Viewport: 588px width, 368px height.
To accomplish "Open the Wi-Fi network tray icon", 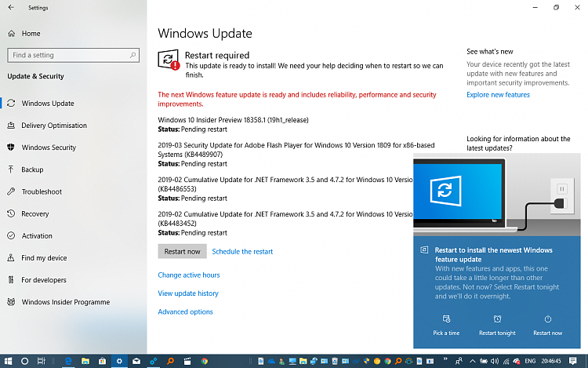I will pyautogui.click(x=506, y=361).
